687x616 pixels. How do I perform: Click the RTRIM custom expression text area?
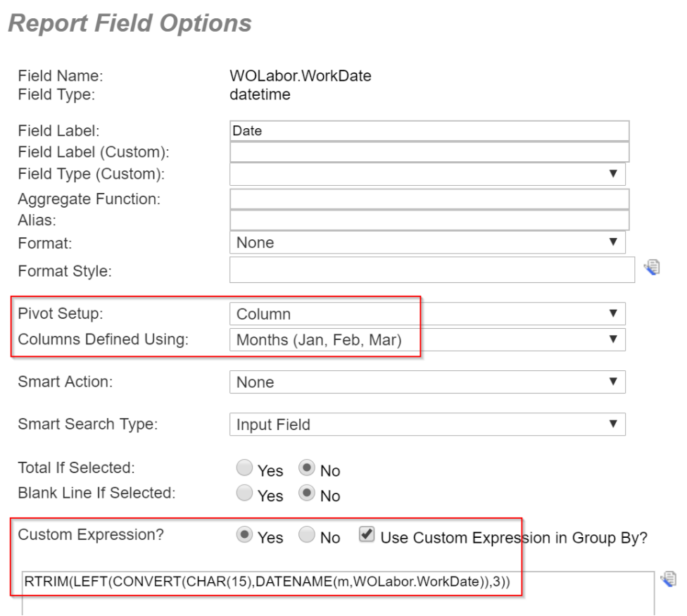(339, 593)
